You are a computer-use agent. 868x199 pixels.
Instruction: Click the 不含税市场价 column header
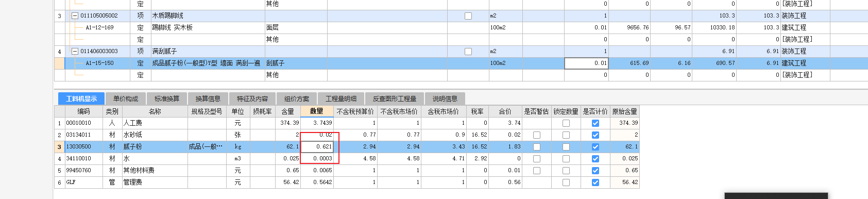399,111
